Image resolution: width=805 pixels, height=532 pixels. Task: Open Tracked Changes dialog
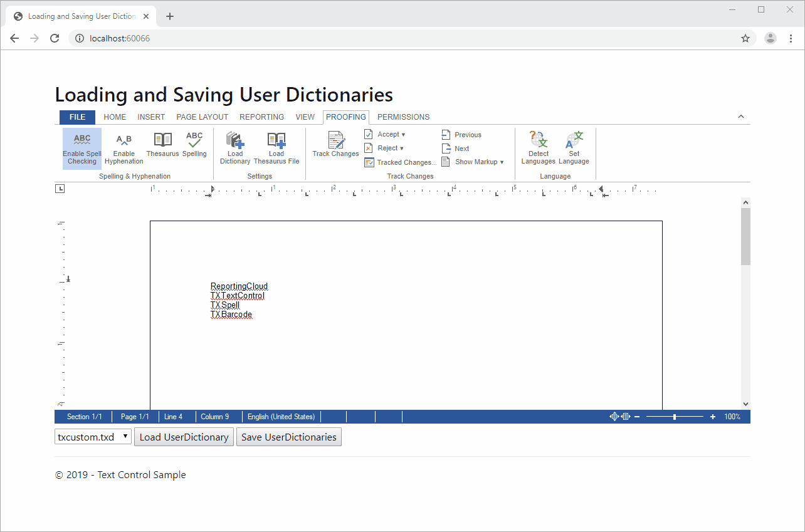[x=400, y=162]
